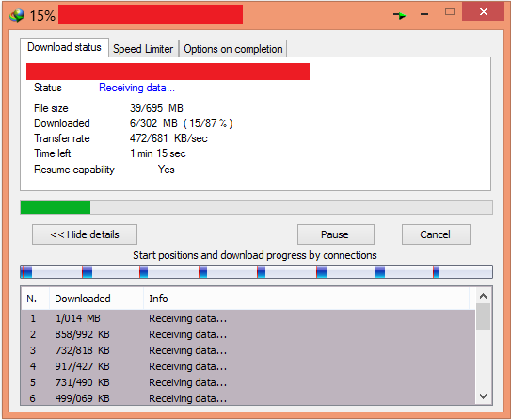Collapse details with Hide details button

pyautogui.click(x=85, y=234)
